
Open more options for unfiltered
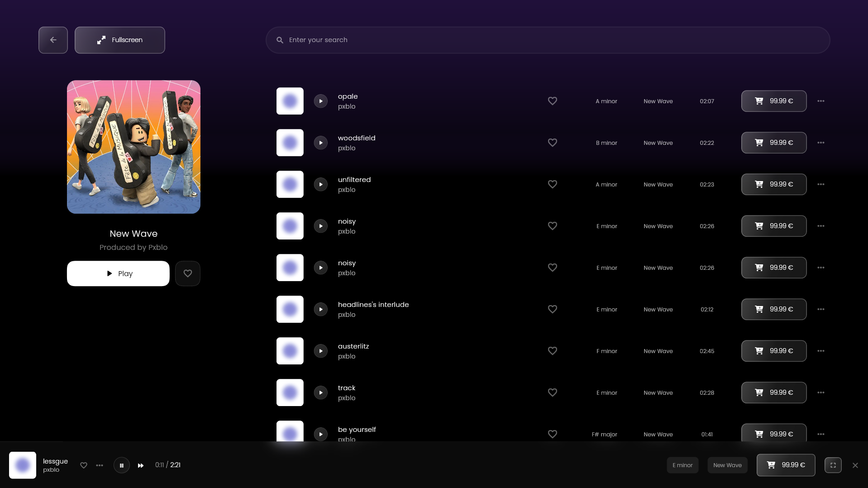click(x=821, y=184)
